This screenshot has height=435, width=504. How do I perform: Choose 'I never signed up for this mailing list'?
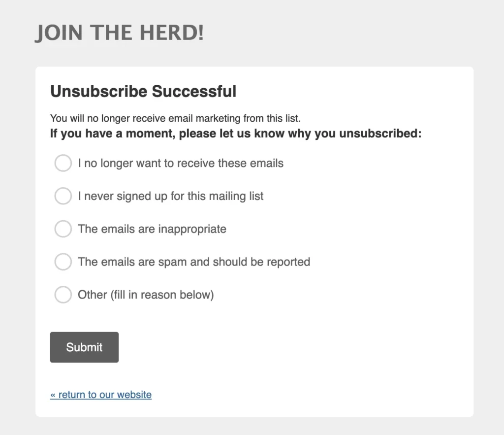[63, 196]
